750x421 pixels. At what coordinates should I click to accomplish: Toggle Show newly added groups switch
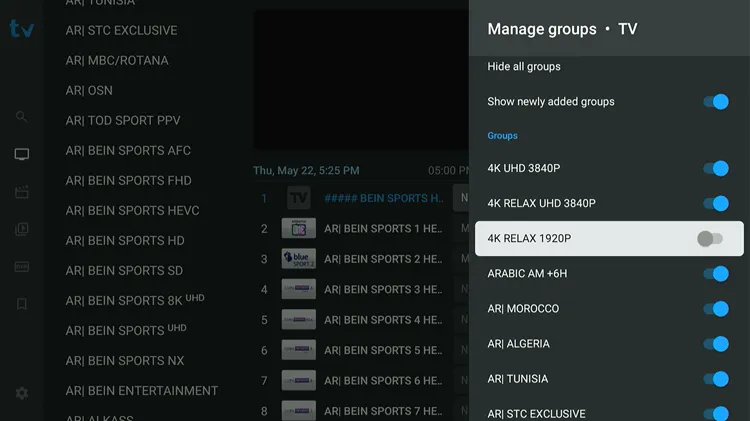pos(716,101)
